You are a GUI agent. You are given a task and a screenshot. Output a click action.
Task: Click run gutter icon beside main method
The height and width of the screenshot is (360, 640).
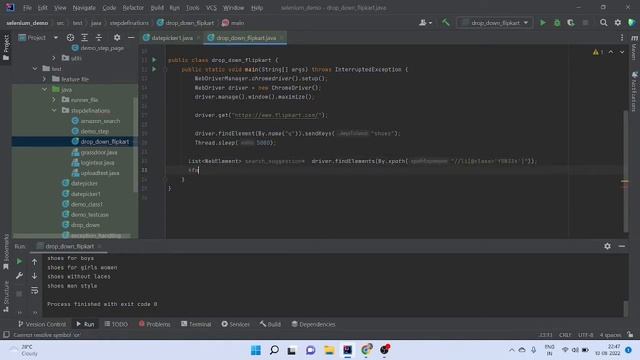coord(154,69)
